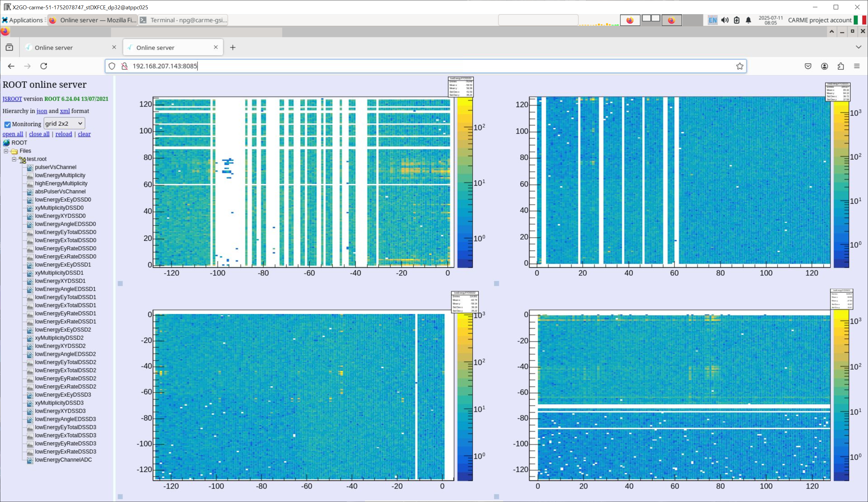Open the Firefox hamburger menu
Viewport: 868px width, 502px height.
857,66
